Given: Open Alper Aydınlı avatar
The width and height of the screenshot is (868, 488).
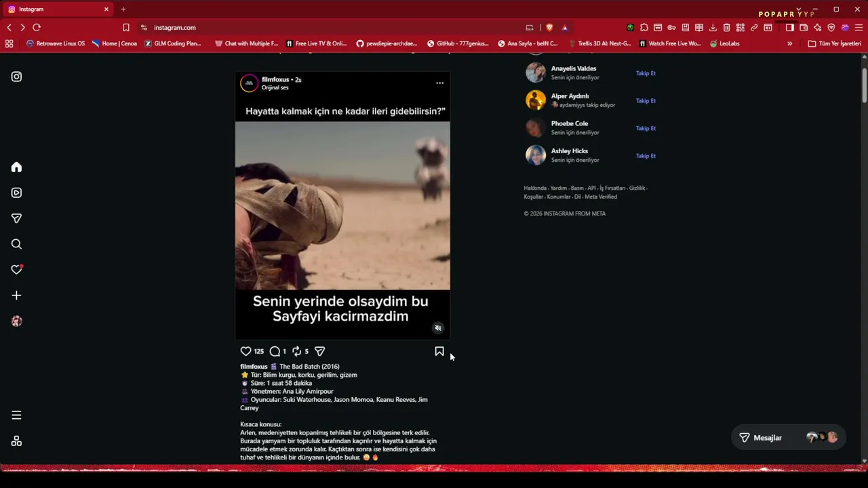Looking at the screenshot, I should (x=536, y=100).
